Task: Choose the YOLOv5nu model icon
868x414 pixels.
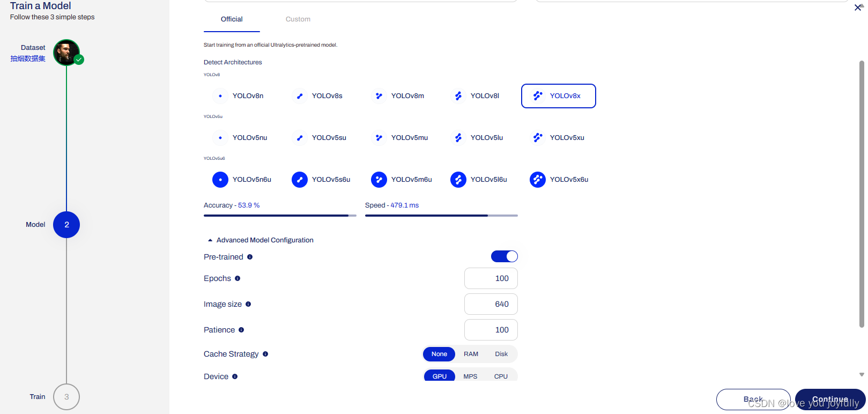Action: pyautogui.click(x=220, y=138)
